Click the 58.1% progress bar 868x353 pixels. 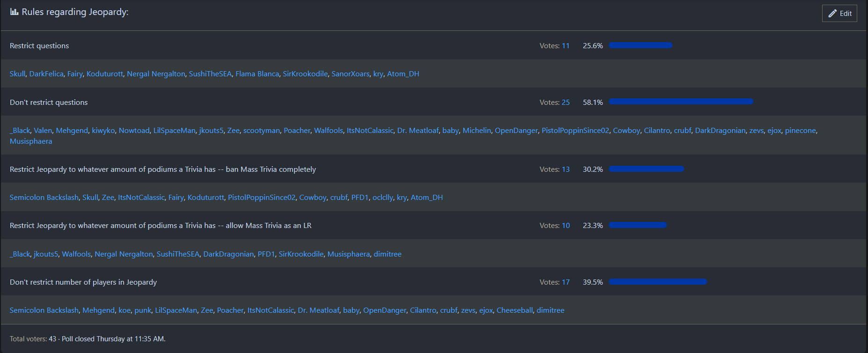(681, 102)
